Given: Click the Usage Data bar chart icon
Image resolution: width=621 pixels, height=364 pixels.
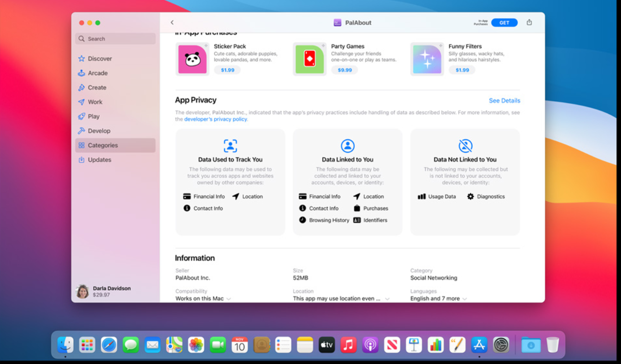Looking at the screenshot, I should (x=422, y=196).
